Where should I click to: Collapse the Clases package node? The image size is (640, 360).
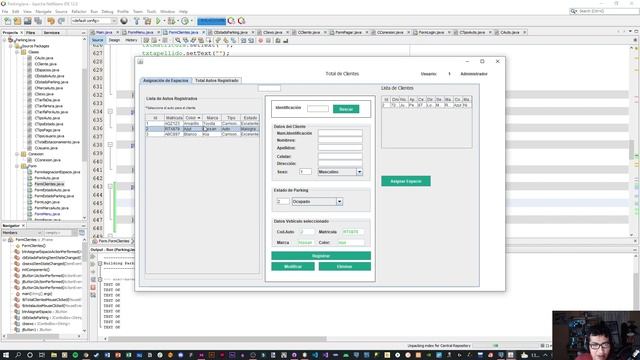click(17, 52)
